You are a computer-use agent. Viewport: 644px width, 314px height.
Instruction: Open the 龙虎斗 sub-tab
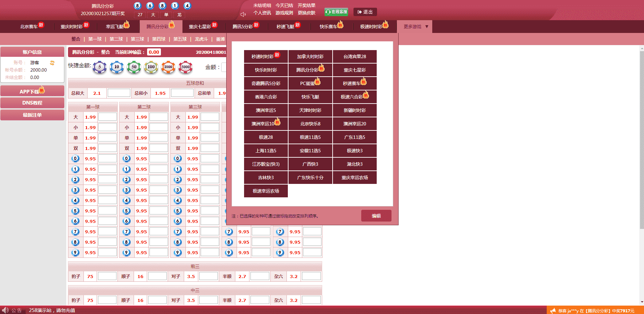pyautogui.click(x=201, y=39)
